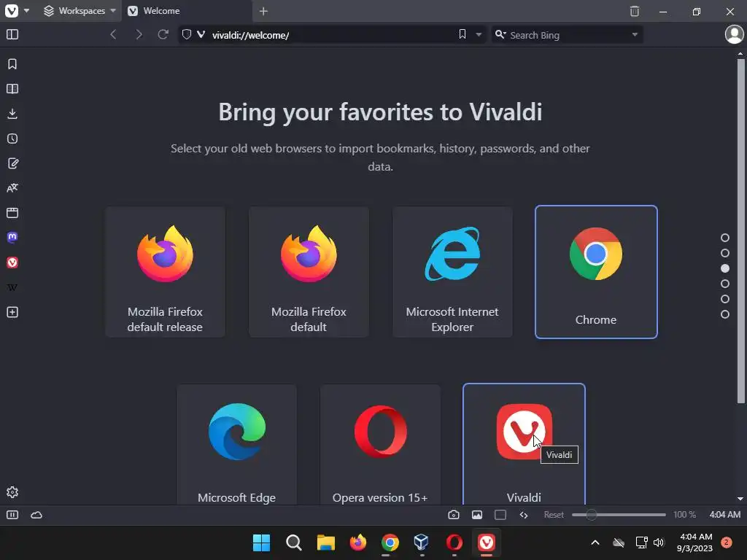Jump to second welcome step dot

pos(725,253)
